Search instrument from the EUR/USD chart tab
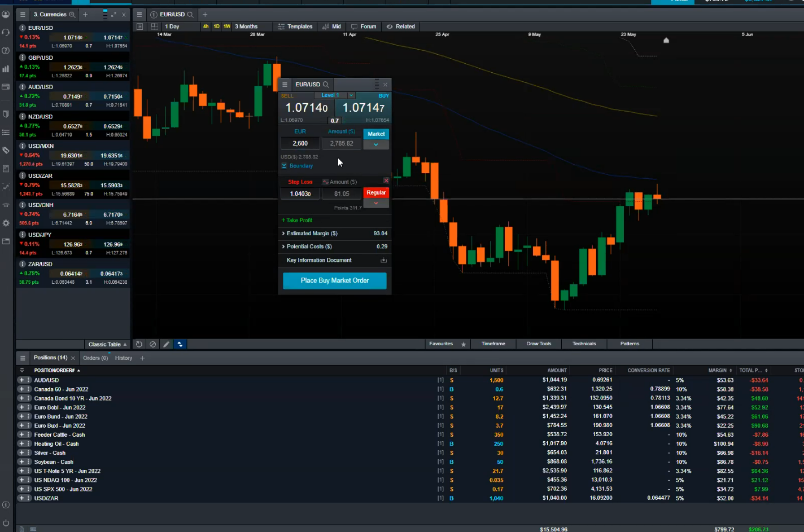 point(190,15)
